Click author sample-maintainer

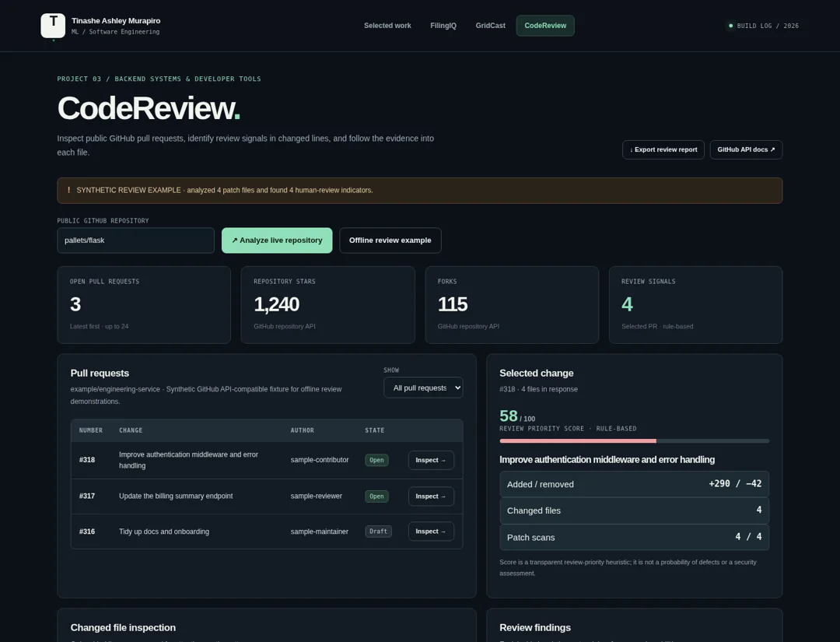[320, 531]
